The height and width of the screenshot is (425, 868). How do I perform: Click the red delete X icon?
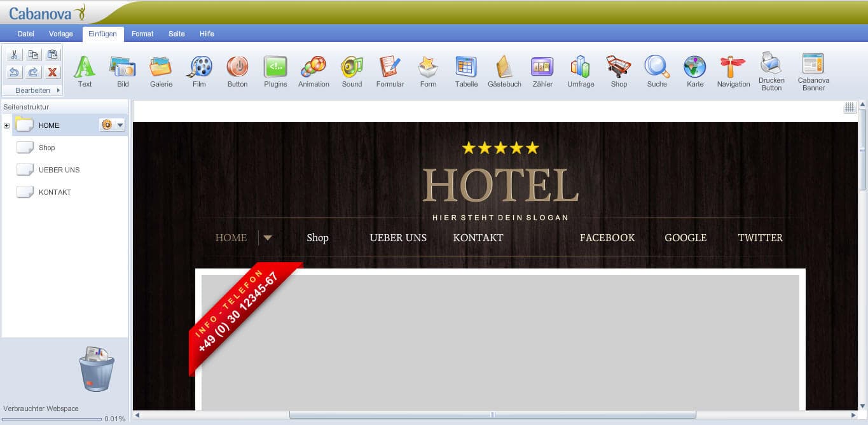click(53, 73)
